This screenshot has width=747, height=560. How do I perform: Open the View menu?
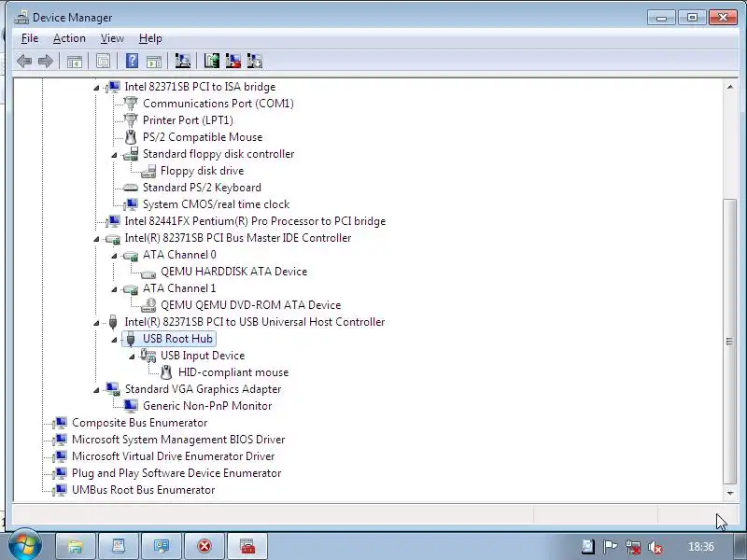pyautogui.click(x=112, y=38)
